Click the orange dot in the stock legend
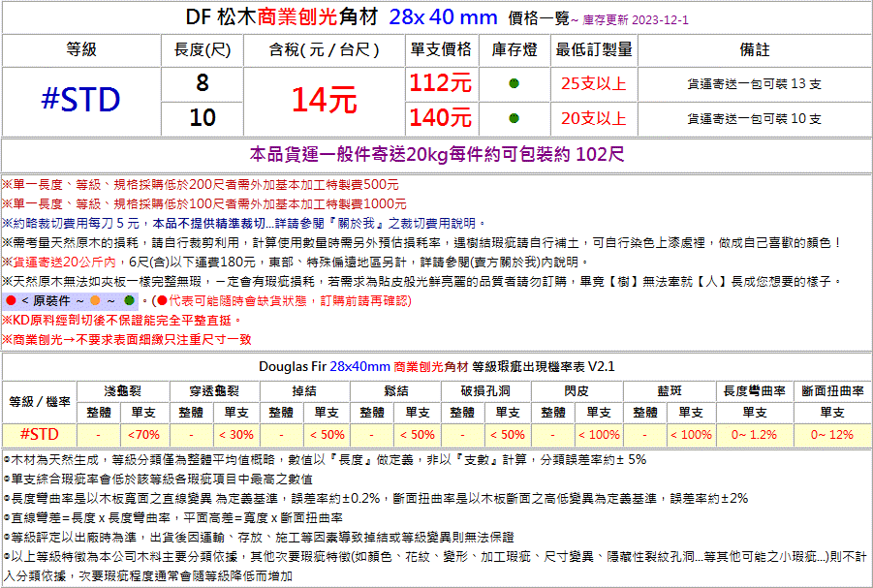Image resolution: width=873 pixels, height=588 pixels. point(95,300)
